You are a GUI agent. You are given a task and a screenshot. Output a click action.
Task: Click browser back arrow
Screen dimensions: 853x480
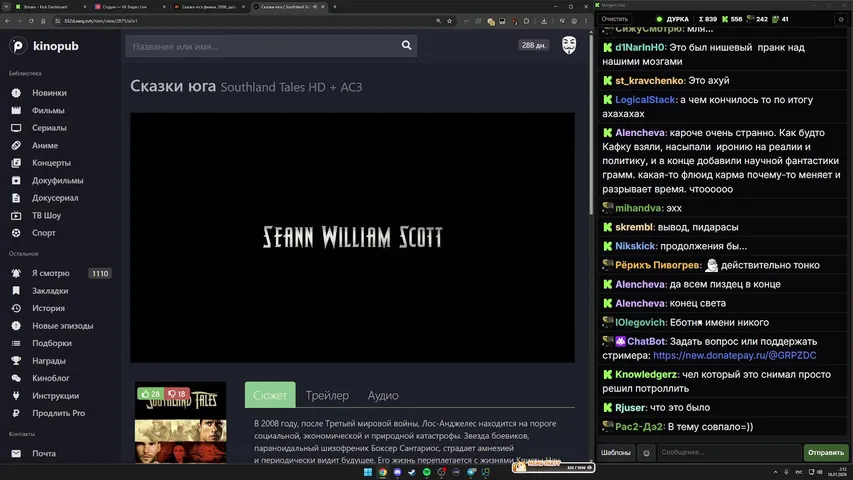[7, 21]
